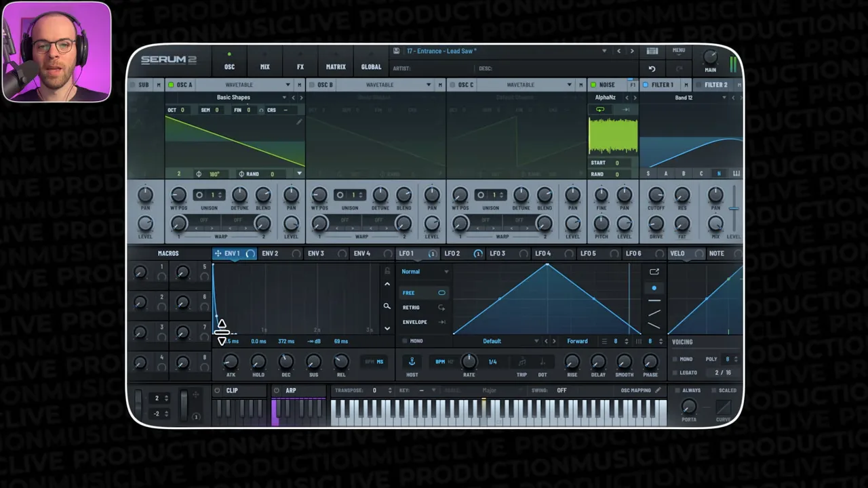Click the ENV 1 drag-assign crosshair icon
The height and width of the screenshot is (488, 868).
[218, 253]
